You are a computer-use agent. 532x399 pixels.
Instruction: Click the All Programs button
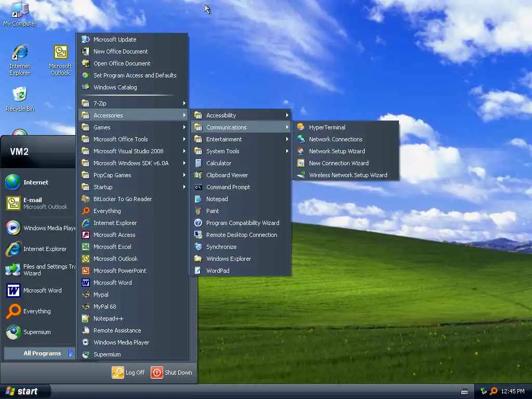tap(39, 353)
